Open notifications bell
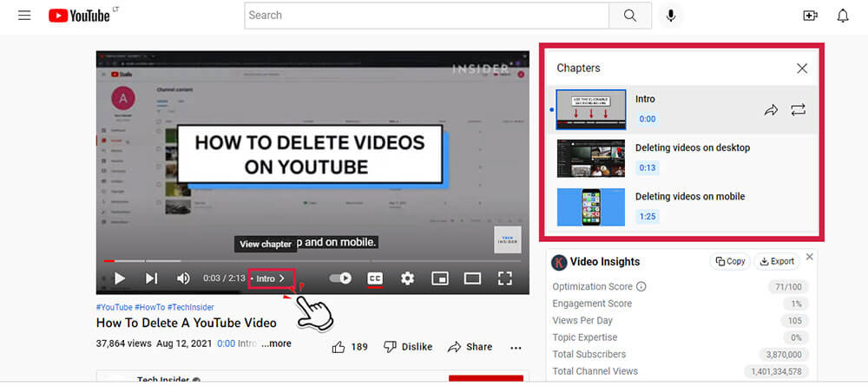This screenshot has width=868, height=386. pos(843,16)
